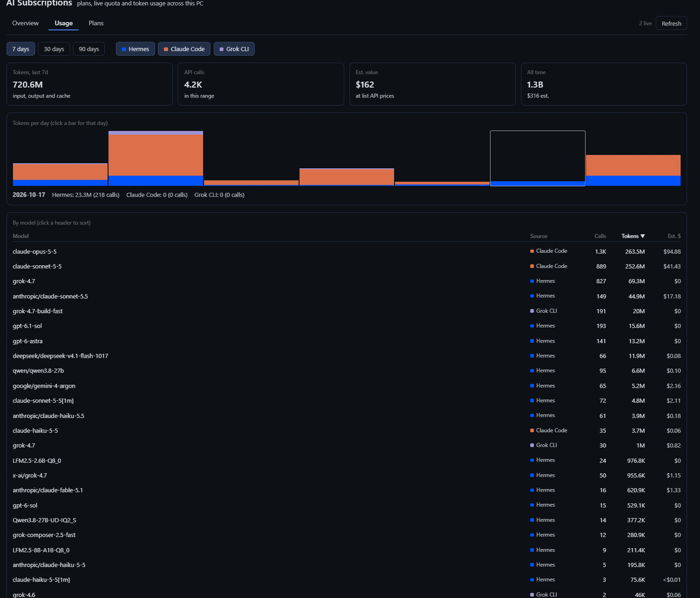The image size is (700, 598).
Task: Click anthropic/claude-sonnet-5.5 model name
Action: point(50,296)
